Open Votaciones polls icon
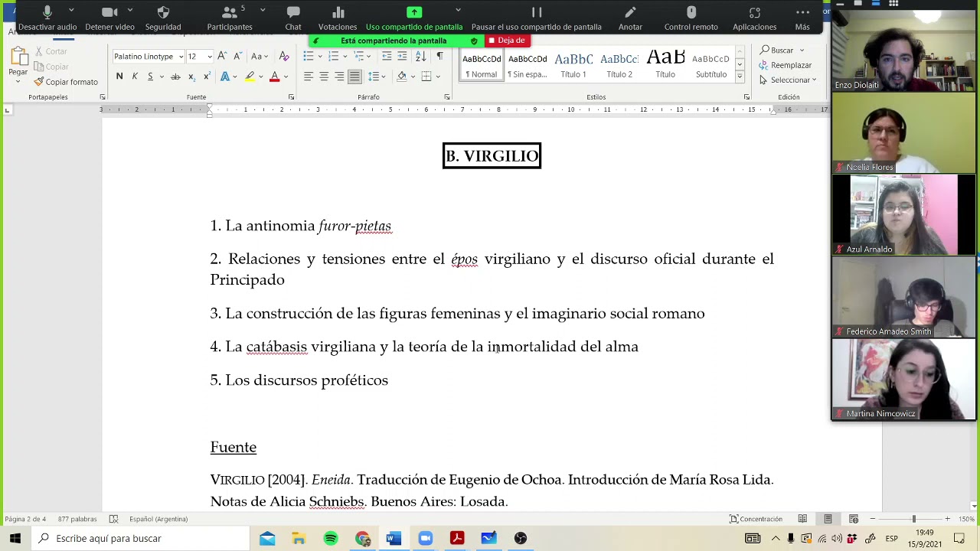The height and width of the screenshot is (551, 980). click(338, 18)
